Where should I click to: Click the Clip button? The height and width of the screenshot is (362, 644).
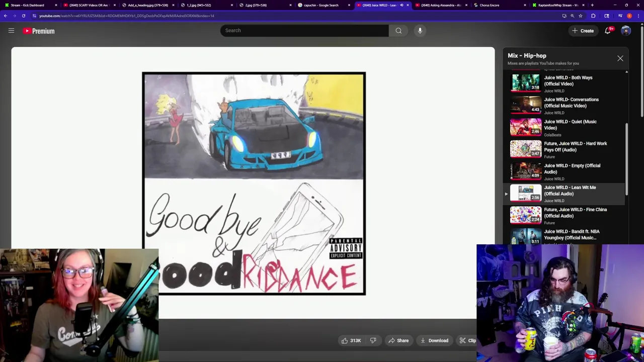467,341
